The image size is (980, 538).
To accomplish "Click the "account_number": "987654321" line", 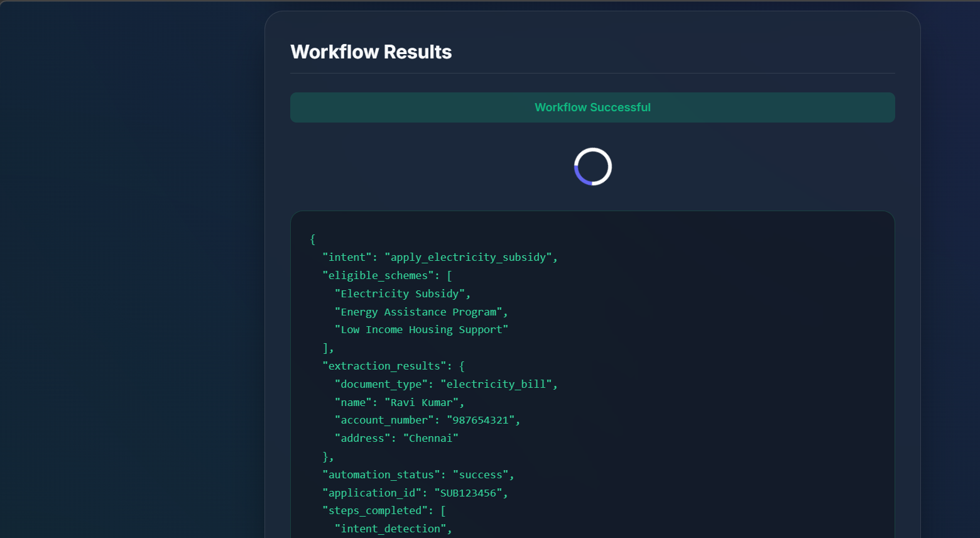I will pyautogui.click(x=427, y=420).
